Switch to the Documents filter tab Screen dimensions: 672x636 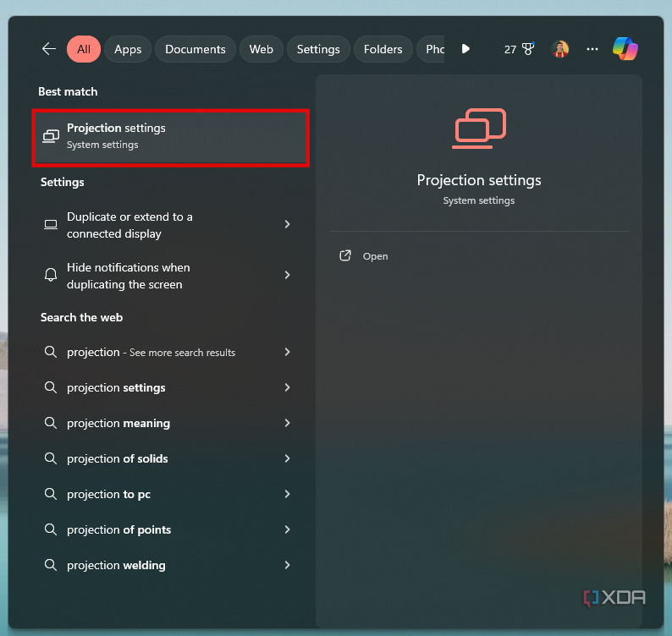click(196, 49)
